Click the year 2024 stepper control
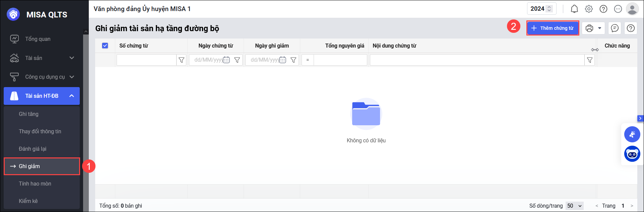 pyautogui.click(x=549, y=9)
